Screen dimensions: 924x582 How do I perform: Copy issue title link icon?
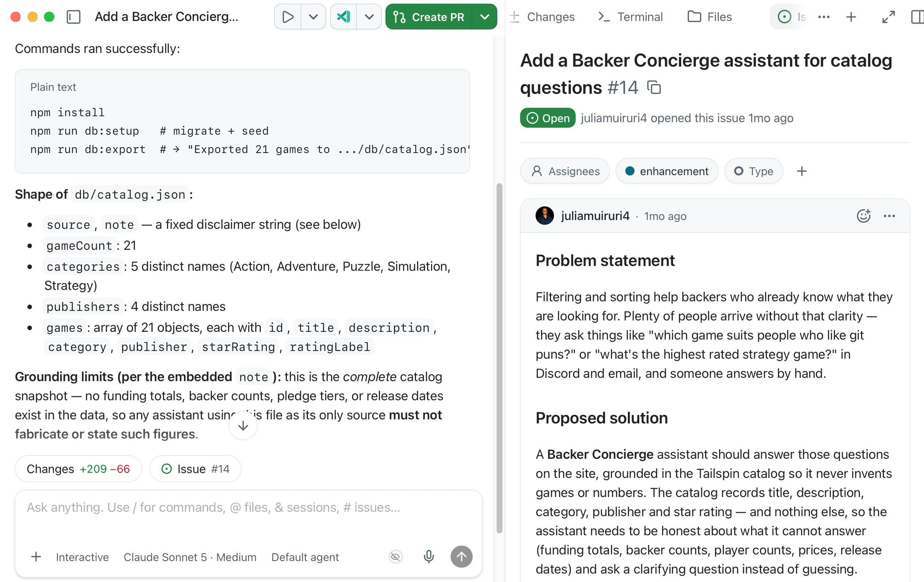click(654, 88)
